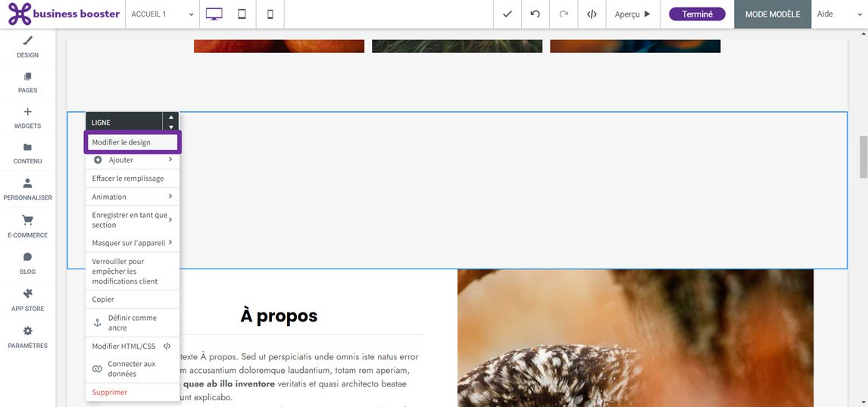
Task: Open the App Store sidebar item
Action: [27, 300]
